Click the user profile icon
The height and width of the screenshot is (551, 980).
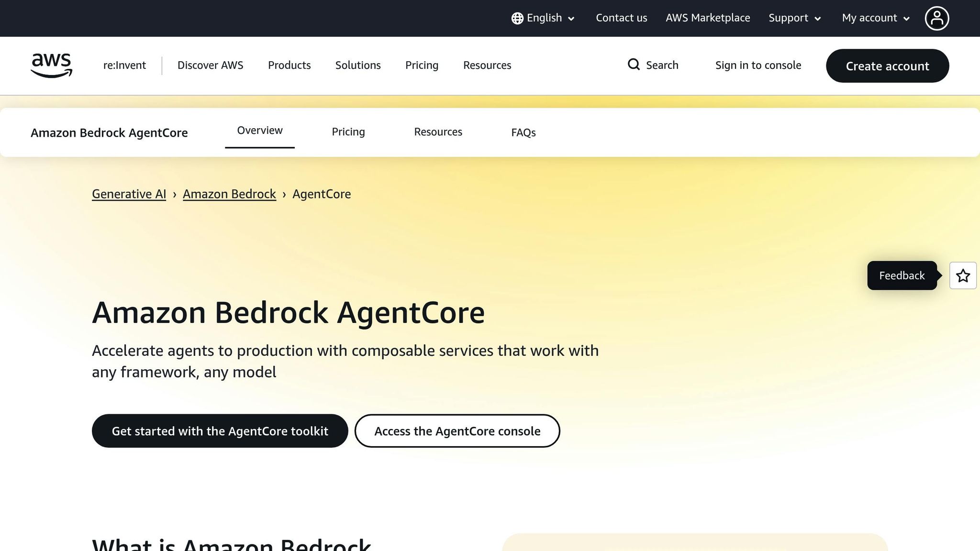click(937, 18)
